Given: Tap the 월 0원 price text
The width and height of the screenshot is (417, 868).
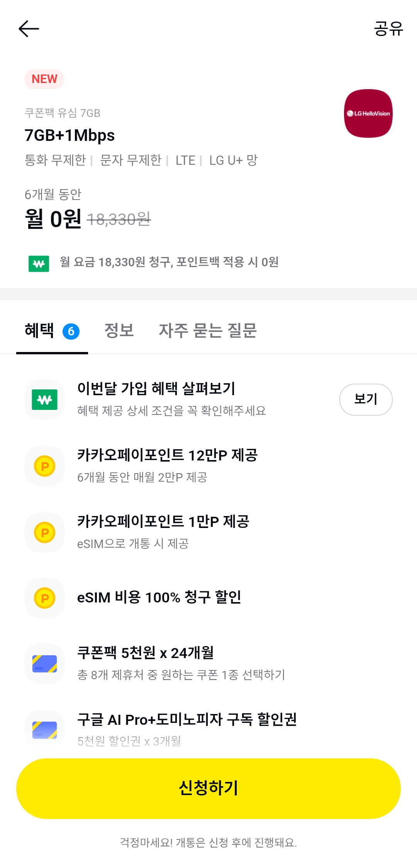Looking at the screenshot, I should (x=53, y=218).
